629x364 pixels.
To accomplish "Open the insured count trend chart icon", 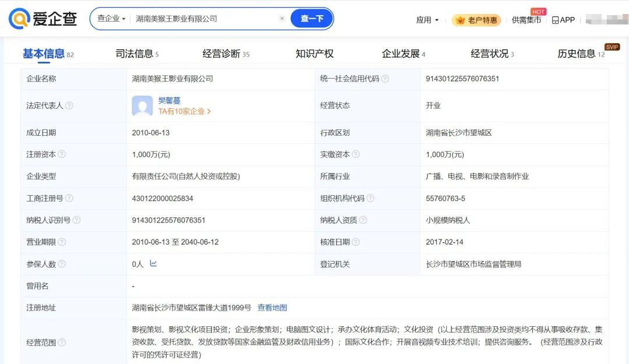I will click(x=153, y=263).
